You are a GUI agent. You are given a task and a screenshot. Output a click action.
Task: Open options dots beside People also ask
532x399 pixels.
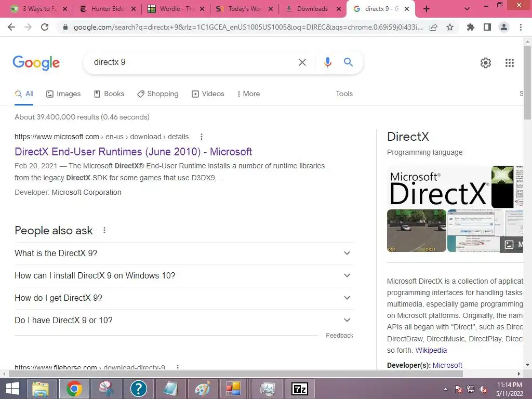click(104, 230)
